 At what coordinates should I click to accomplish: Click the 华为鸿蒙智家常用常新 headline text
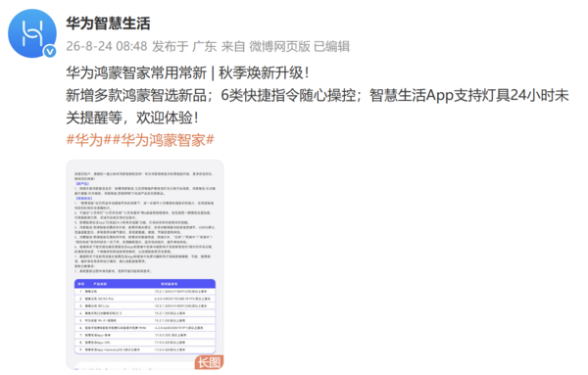point(136,72)
